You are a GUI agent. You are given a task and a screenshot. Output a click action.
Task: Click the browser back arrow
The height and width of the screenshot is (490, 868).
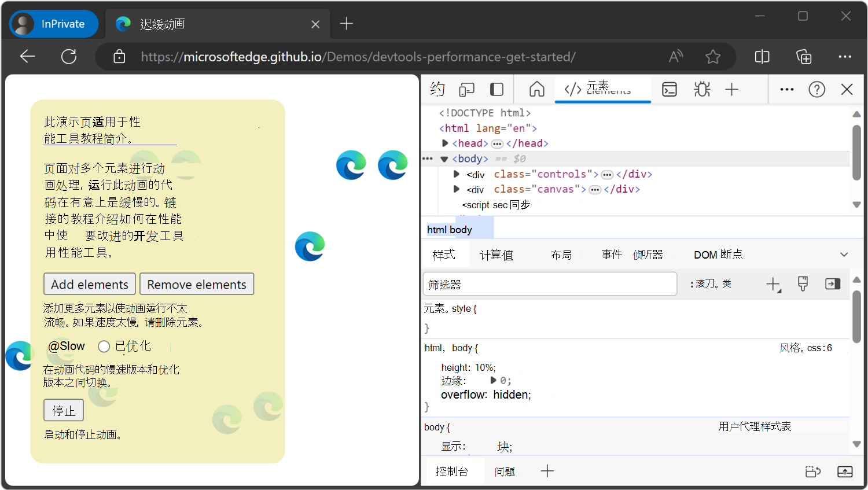coord(28,56)
